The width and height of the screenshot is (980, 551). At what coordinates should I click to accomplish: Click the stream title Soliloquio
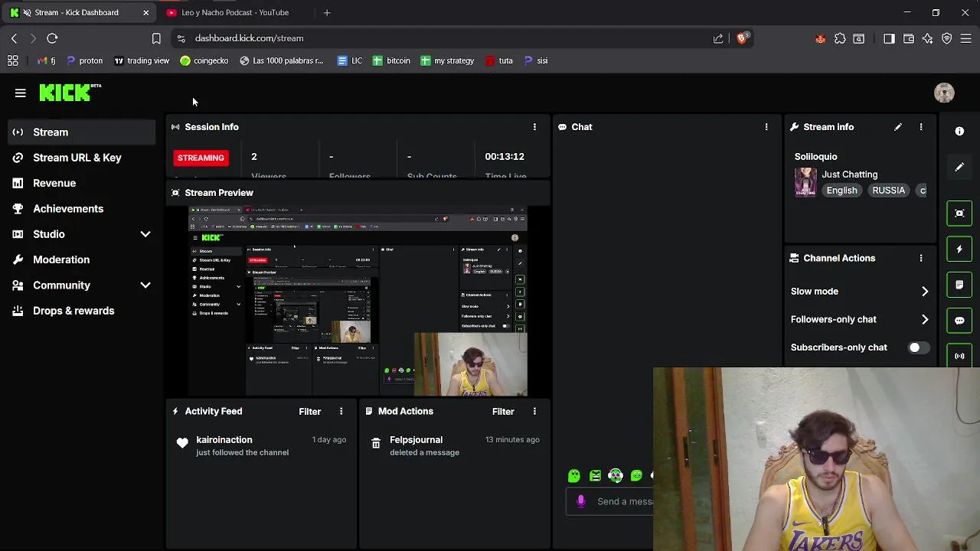pyautogui.click(x=815, y=157)
